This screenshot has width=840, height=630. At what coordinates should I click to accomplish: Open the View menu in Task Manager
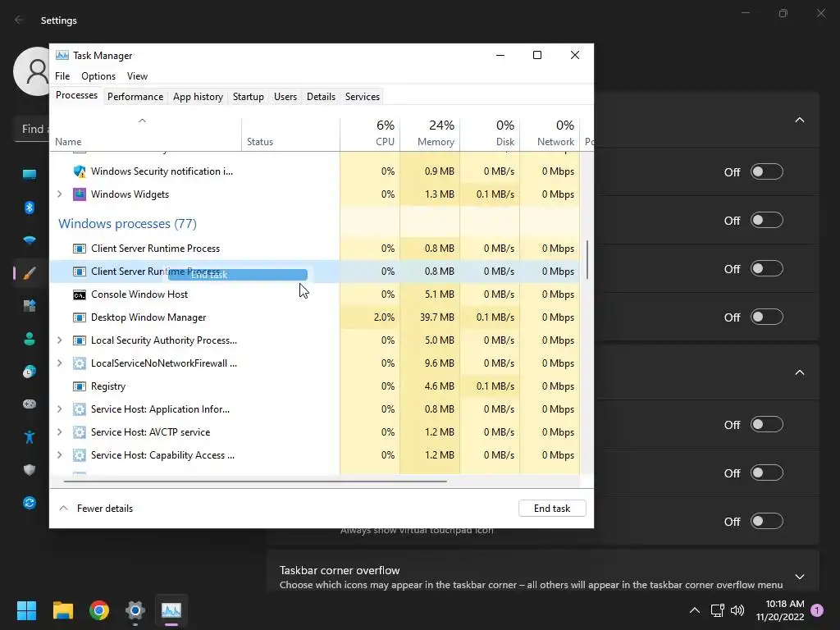coord(137,76)
